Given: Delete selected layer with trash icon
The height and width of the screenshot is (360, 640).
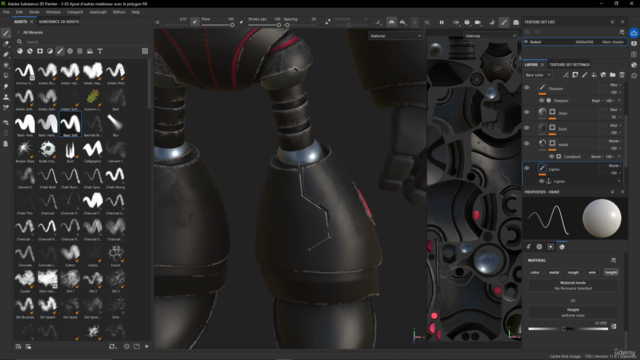Looking at the screenshot, I should pos(622,75).
